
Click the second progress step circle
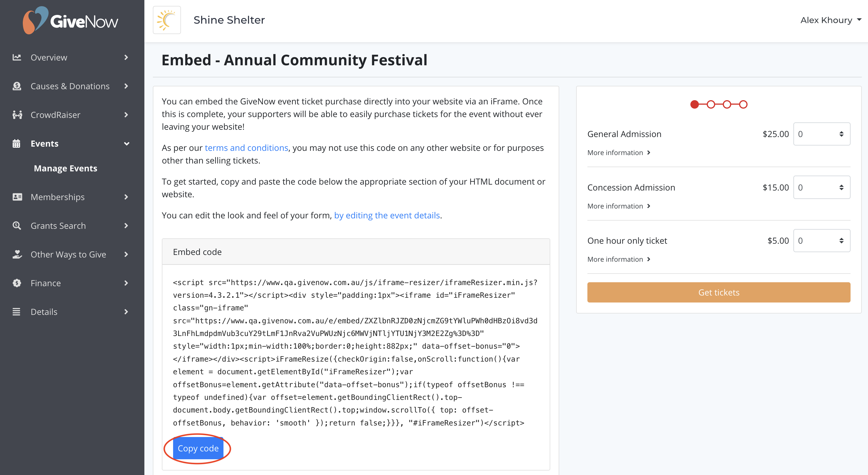(711, 104)
